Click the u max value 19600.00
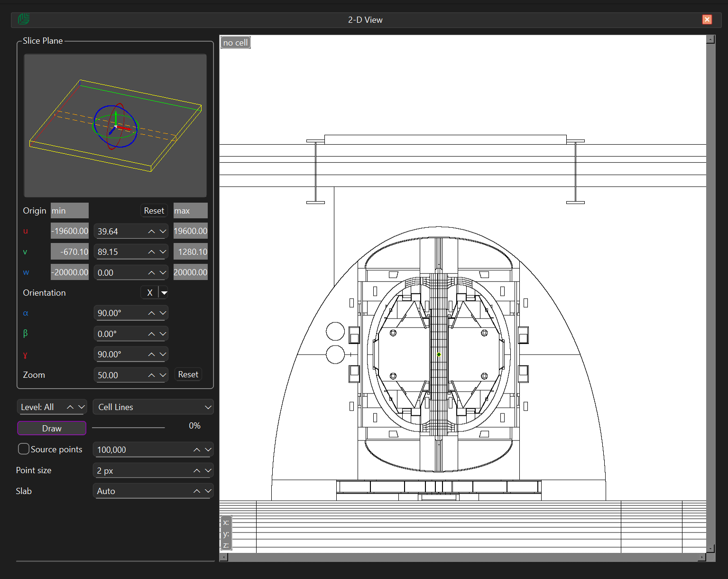Image resolution: width=728 pixels, height=579 pixels. pyautogui.click(x=191, y=231)
